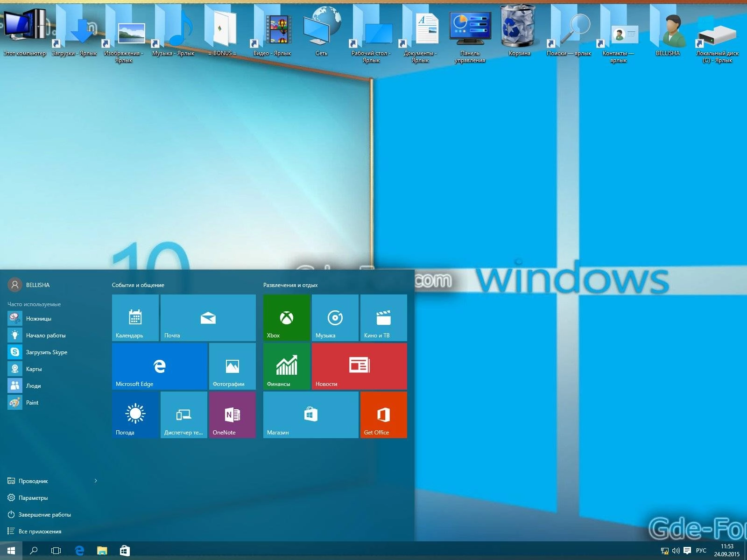
Task: Launch Paint from the Start list
Action: [x=52, y=403]
